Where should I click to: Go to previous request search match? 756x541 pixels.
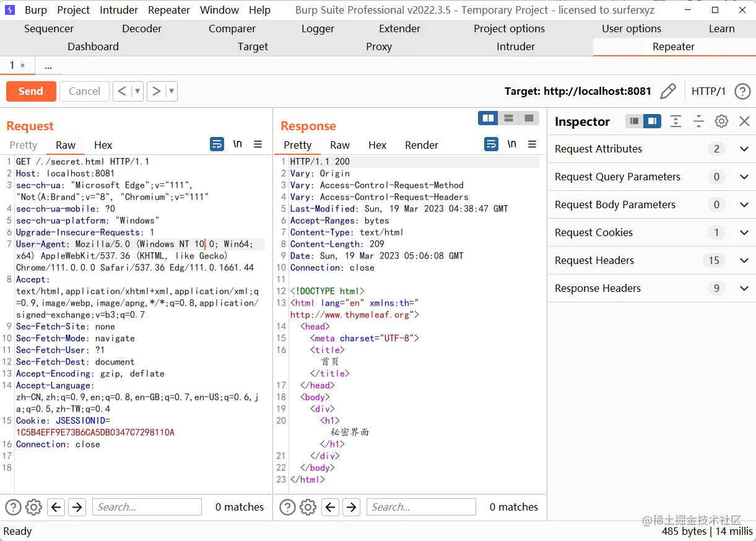point(56,507)
